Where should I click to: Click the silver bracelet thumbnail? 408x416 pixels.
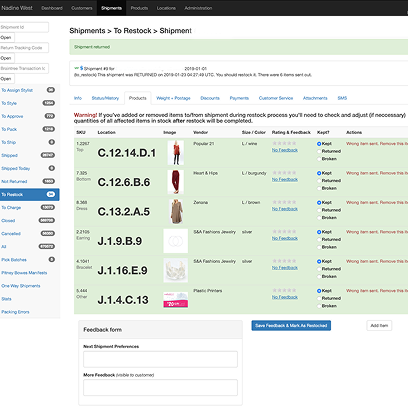(176, 270)
